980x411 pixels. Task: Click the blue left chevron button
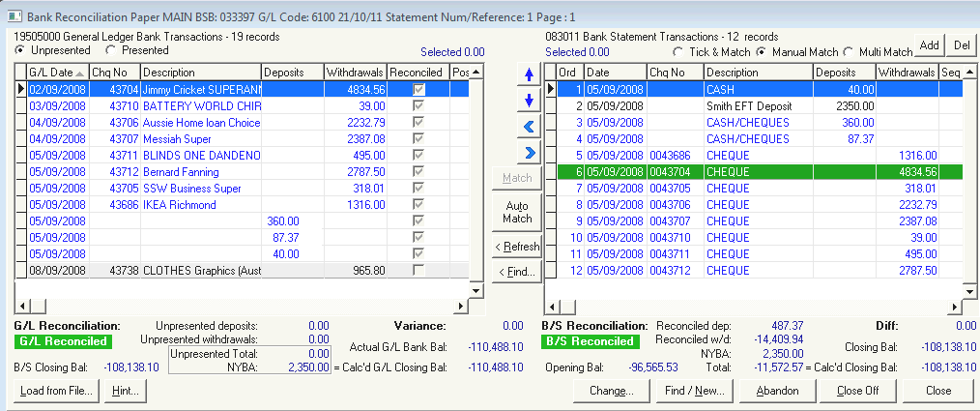coord(530,127)
